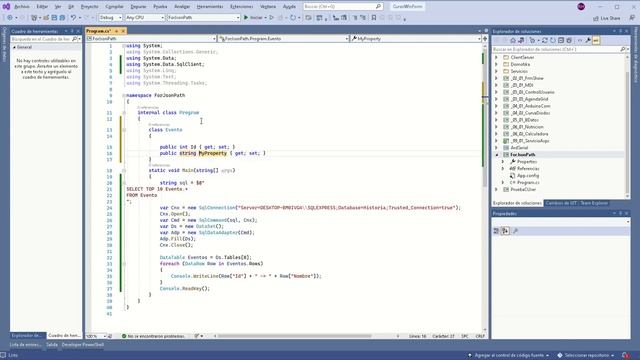
Task: Toggle auto-hide pin on Properties panel
Action: [620, 213]
